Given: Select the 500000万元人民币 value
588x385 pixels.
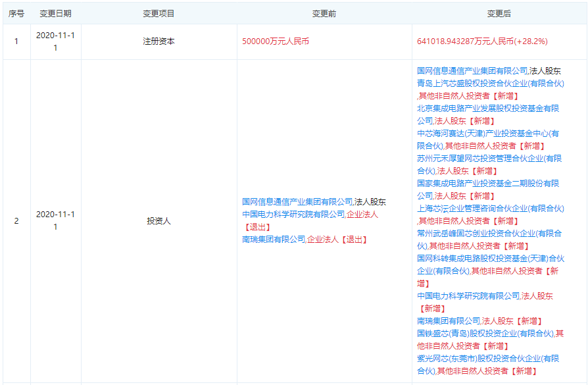Looking at the screenshot, I should pyautogui.click(x=276, y=41).
